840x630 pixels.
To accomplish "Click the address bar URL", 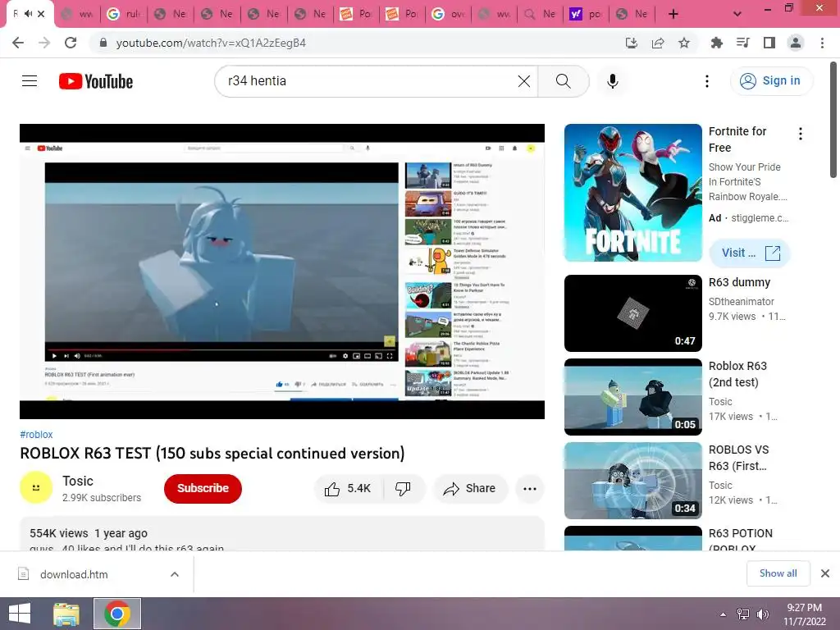I will tap(211, 43).
